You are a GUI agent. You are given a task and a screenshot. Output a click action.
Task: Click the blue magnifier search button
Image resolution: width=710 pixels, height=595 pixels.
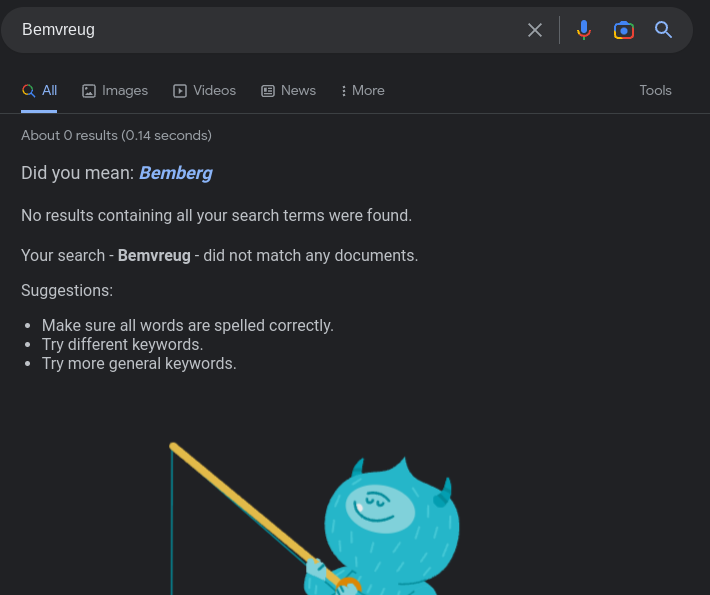tap(664, 30)
